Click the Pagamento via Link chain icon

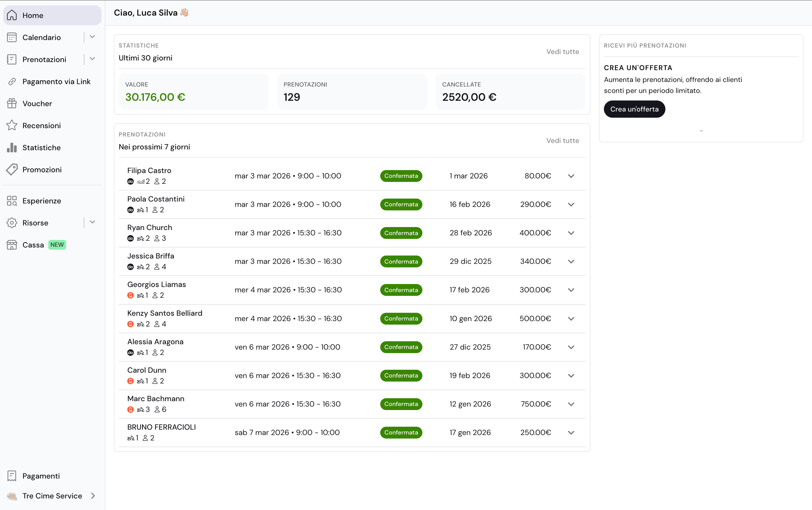tap(12, 81)
